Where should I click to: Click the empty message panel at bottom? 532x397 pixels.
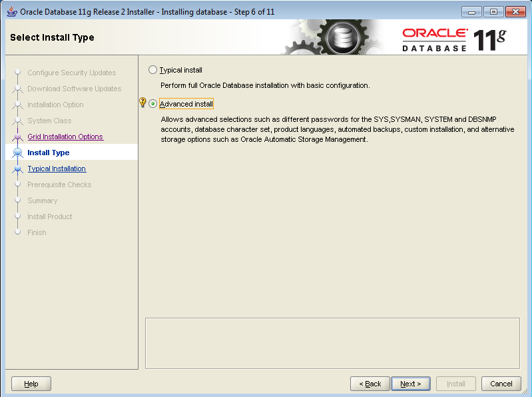(332, 344)
